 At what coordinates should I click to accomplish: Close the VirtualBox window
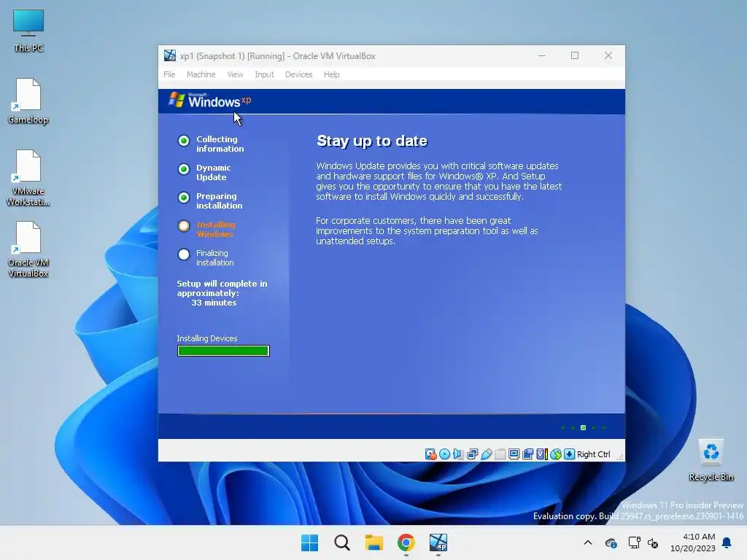click(x=608, y=55)
